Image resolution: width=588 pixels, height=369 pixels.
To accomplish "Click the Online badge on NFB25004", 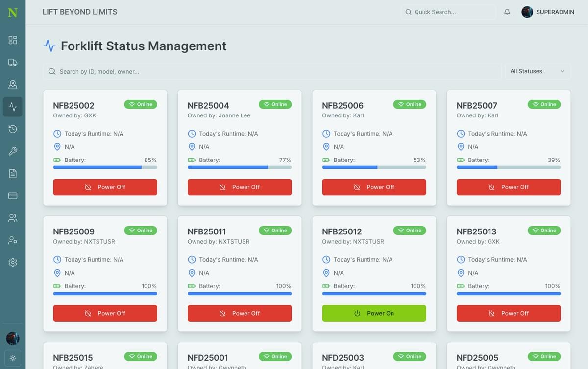I will pyautogui.click(x=275, y=104).
